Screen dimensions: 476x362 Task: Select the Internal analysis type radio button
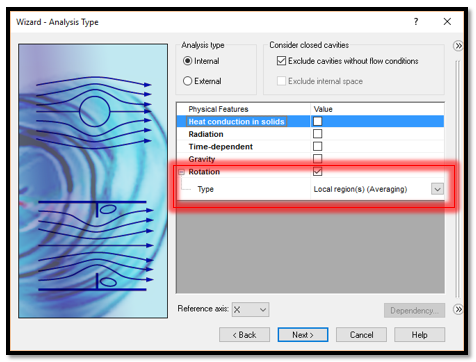(x=187, y=61)
